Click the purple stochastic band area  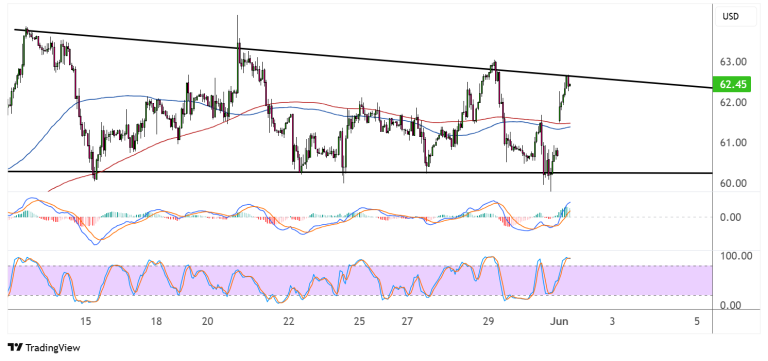pyautogui.click(x=360, y=281)
